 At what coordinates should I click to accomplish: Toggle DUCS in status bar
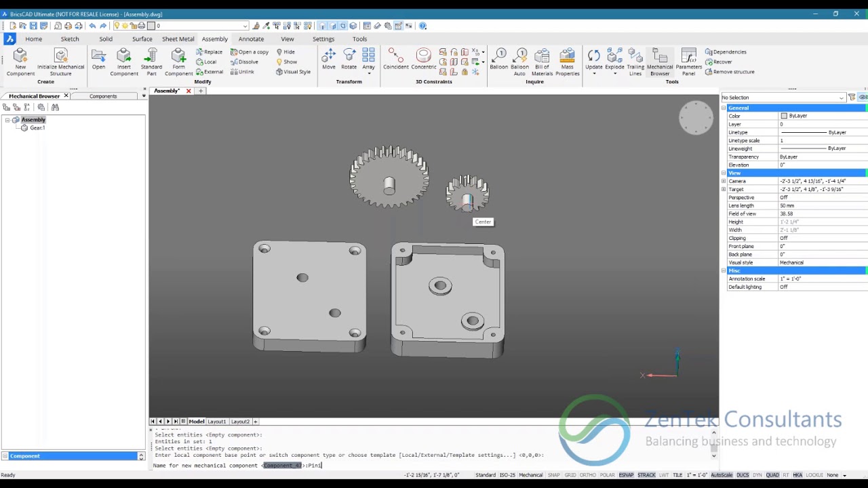(x=743, y=475)
